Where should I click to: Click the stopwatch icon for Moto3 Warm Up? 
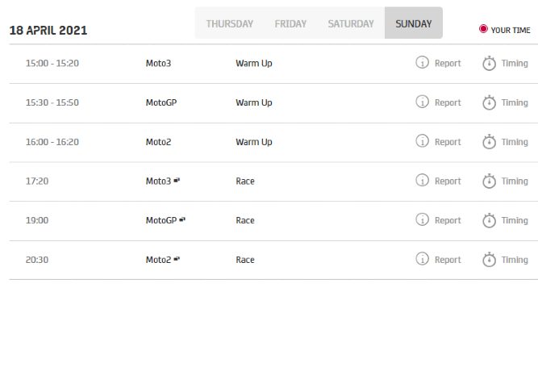tap(489, 63)
